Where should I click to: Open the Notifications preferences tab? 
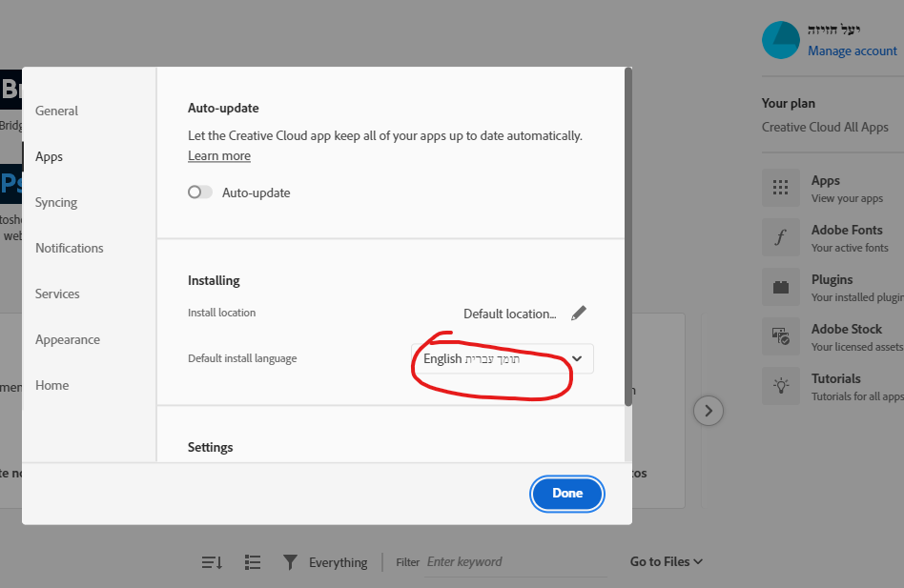(70, 248)
